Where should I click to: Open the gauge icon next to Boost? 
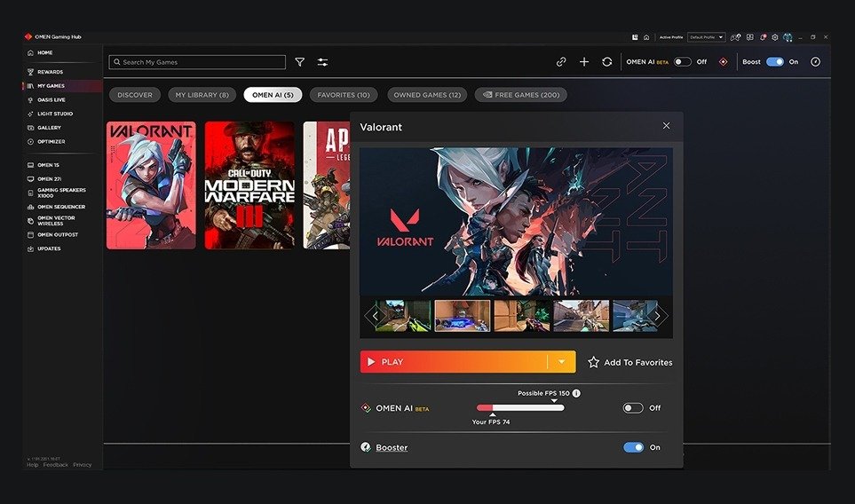pyautogui.click(x=815, y=62)
